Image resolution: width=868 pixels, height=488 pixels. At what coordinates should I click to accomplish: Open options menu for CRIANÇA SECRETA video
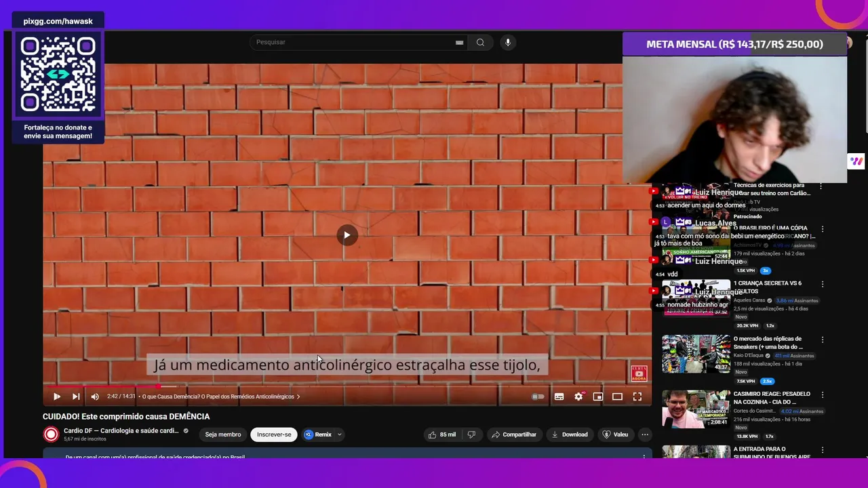pos(823,284)
